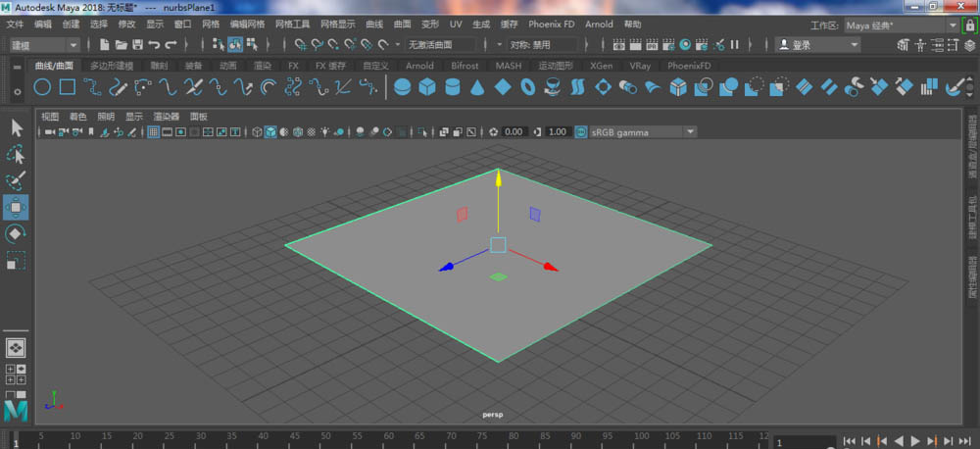
Task: Open the viewport 着色 panel menu
Action: (76, 116)
